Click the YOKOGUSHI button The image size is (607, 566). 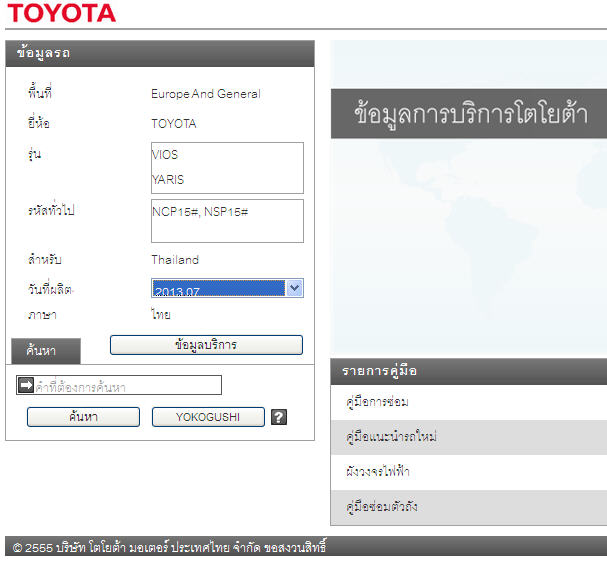pos(208,417)
